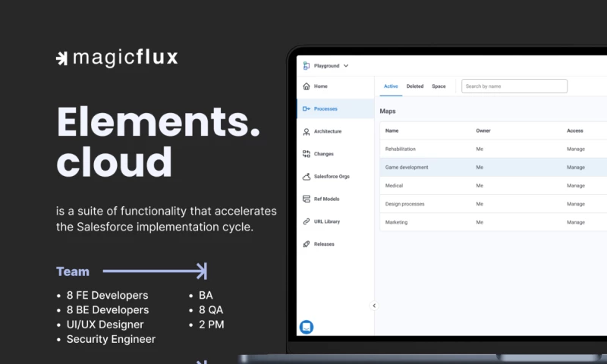Screen dimensions: 607x364
Task: Open the blue chat widget icon
Action: point(307,328)
